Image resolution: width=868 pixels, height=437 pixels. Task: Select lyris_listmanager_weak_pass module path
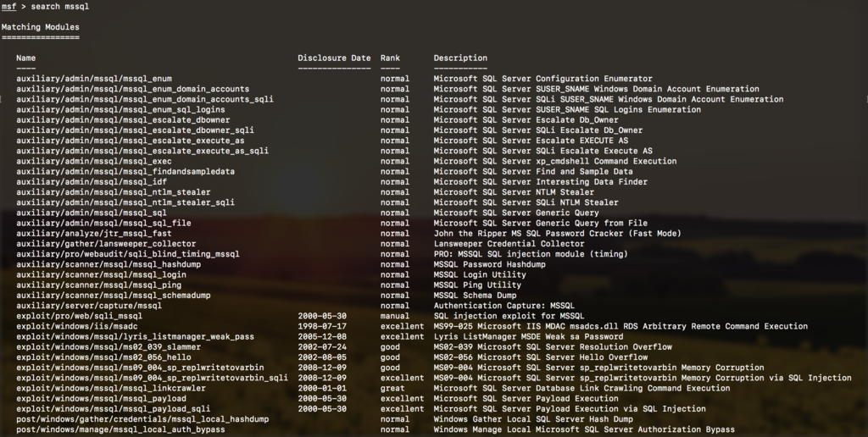pyautogui.click(x=135, y=337)
